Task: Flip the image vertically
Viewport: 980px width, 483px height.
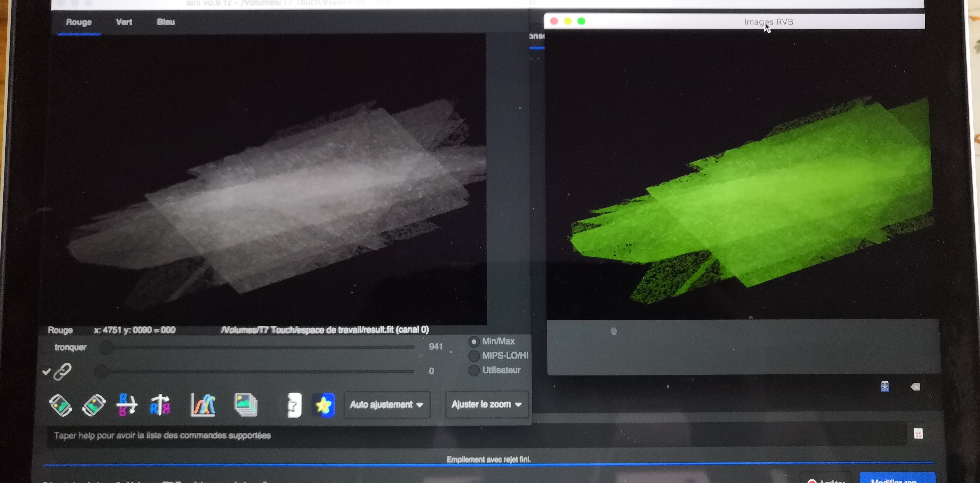Action: (x=127, y=405)
